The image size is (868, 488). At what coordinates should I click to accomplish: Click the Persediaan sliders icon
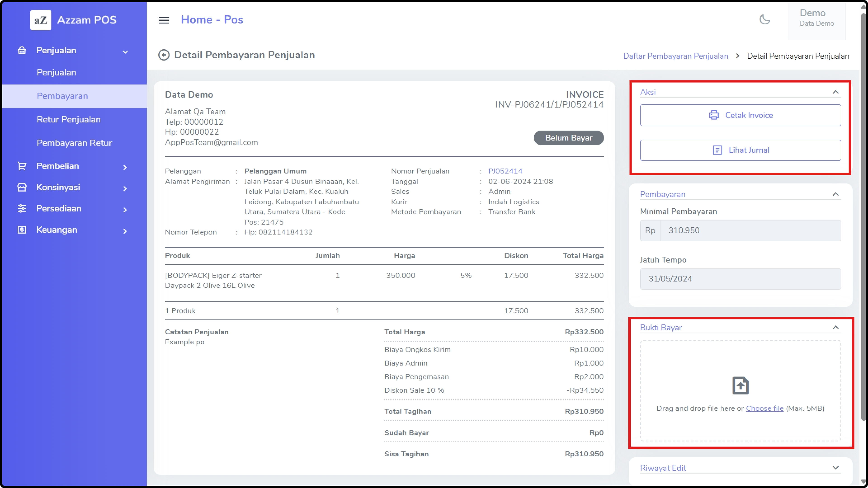(x=22, y=209)
